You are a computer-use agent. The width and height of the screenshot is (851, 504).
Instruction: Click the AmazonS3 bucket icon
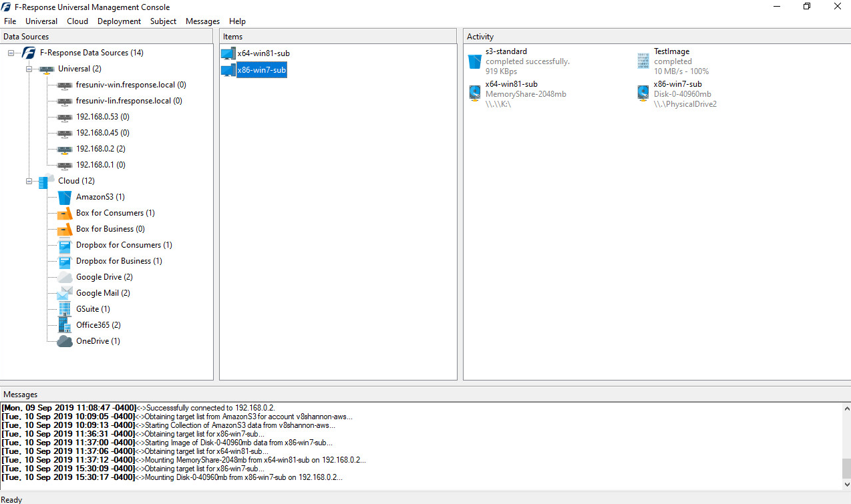tap(65, 197)
